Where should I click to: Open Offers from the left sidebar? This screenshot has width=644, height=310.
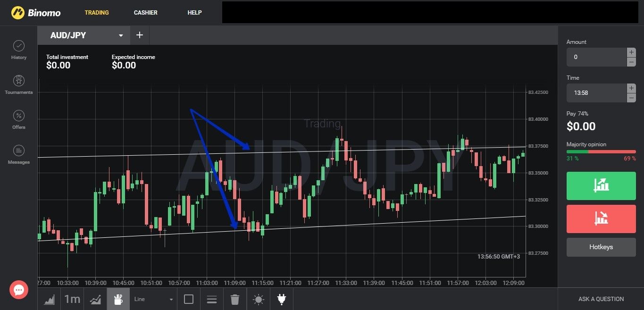pos(19,119)
